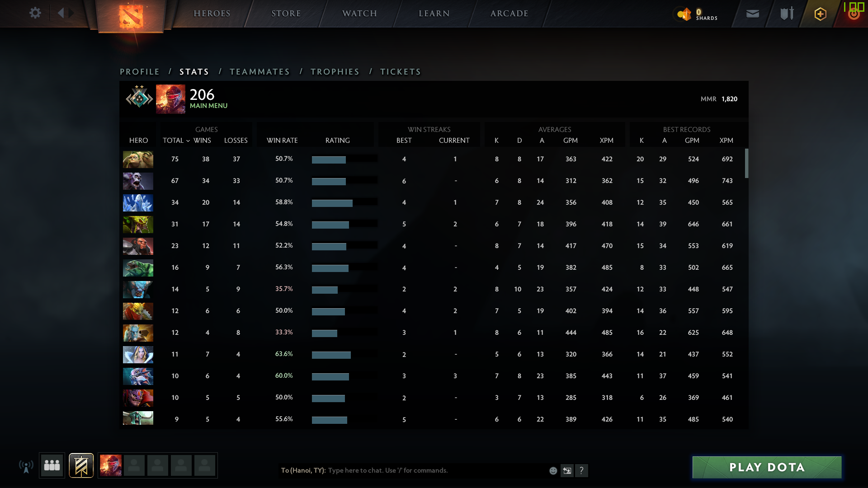Open the party members group icon
Image resolution: width=868 pixels, height=488 pixels.
[52, 465]
